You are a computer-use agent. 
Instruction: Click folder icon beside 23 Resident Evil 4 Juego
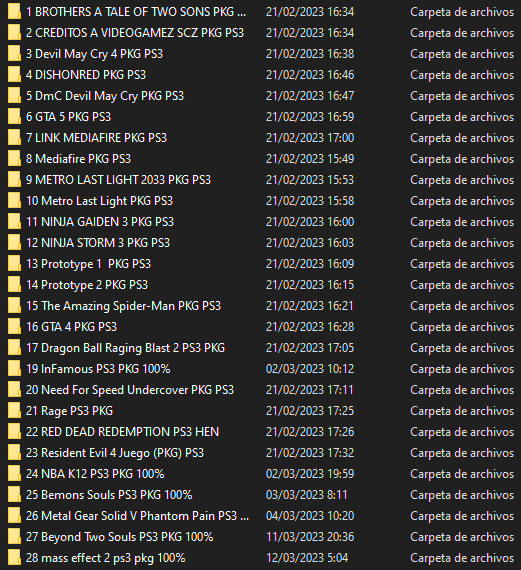pyautogui.click(x=14, y=453)
